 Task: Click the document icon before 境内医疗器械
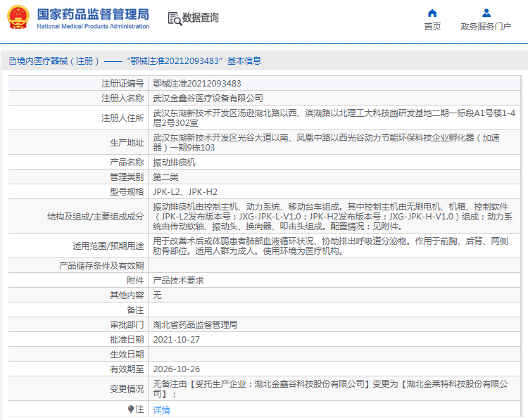coord(13,61)
